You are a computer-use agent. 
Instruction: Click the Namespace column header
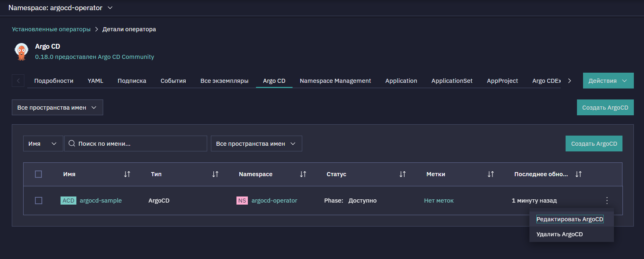tap(256, 174)
